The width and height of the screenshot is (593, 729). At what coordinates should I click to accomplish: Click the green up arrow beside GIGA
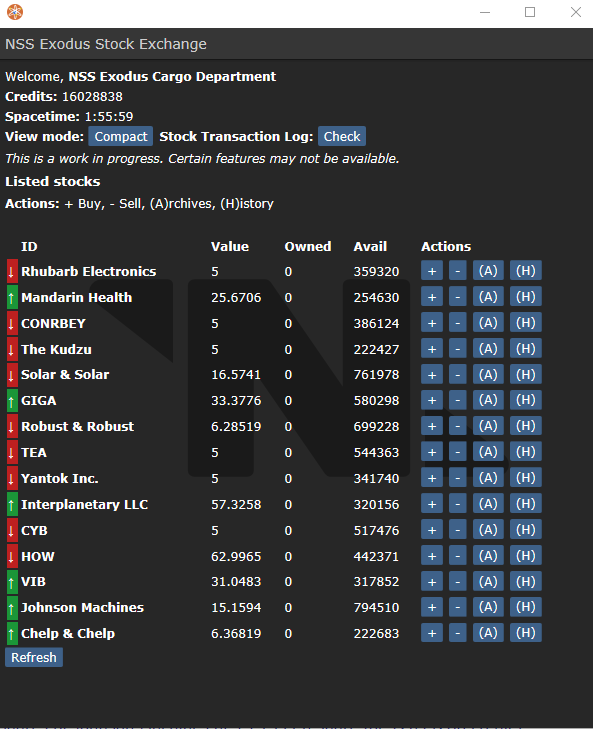[x=12, y=400]
